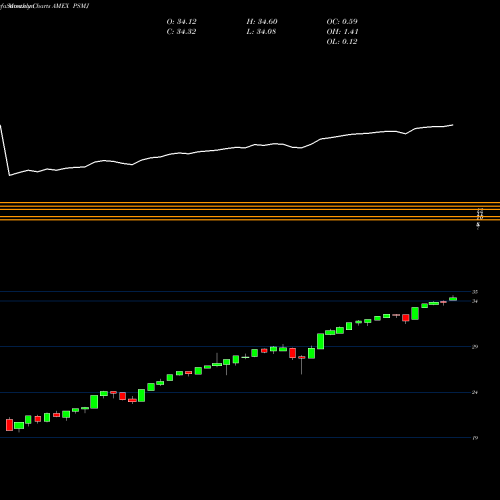Select the OH: 1.41 reading
Viewport: 500px width, 500px height.
pos(342,32)
